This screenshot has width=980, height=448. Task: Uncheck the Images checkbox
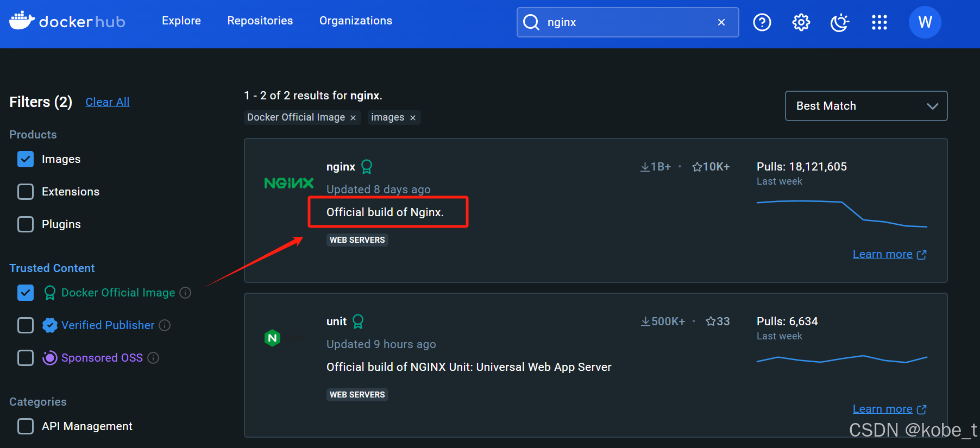pos(26,159)
